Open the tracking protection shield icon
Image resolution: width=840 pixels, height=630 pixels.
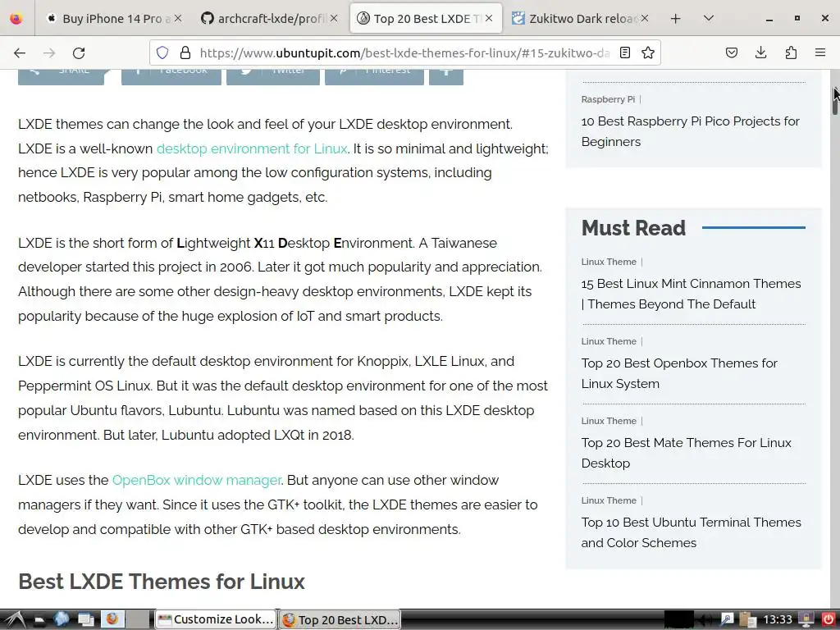pos(162,52)
